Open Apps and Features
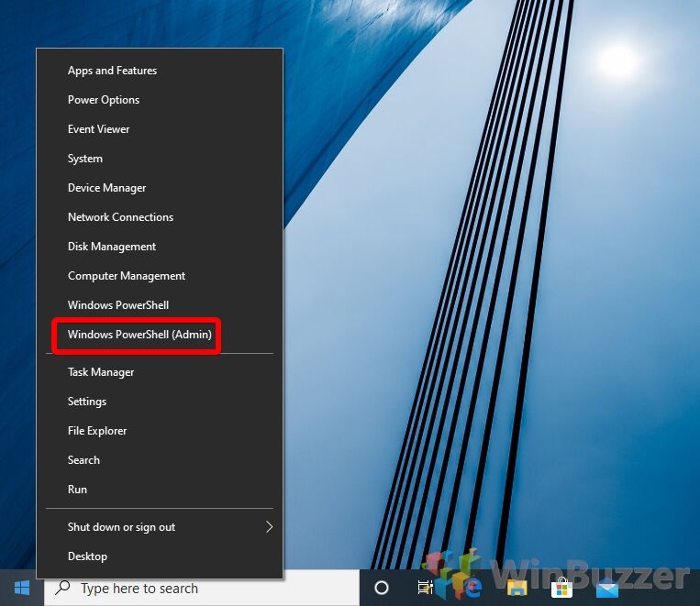 (160, 71)
